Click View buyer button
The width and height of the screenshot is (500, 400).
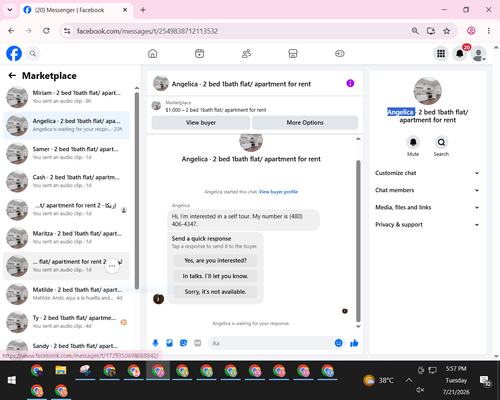coord(201,122)
